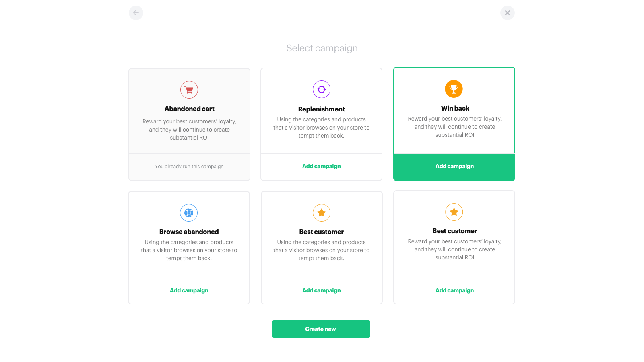Click the "You already run this campaign" notice
This screenshot has height=362, width=644.
tap(189, 167)
